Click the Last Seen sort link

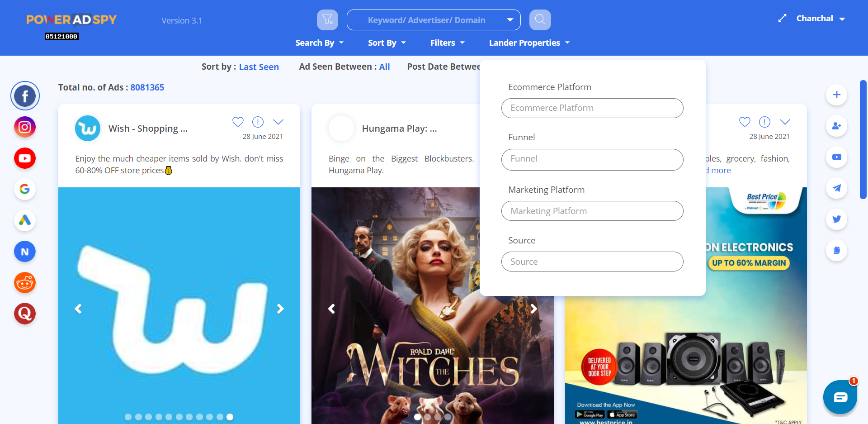click(x=259, y=67)
